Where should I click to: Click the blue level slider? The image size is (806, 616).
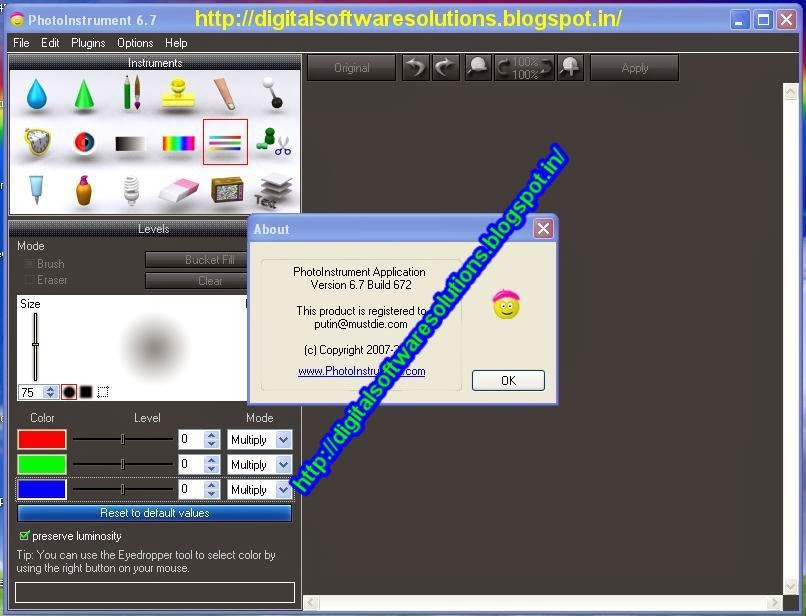tap(123, 490)
